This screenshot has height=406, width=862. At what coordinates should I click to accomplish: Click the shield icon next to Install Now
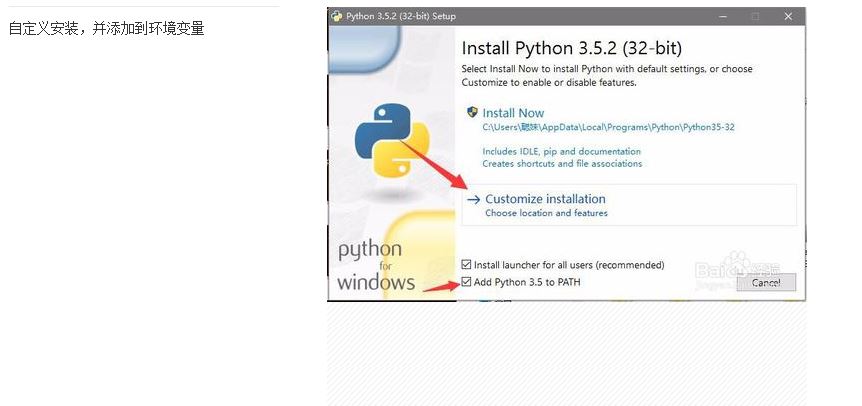pos(472,113)
